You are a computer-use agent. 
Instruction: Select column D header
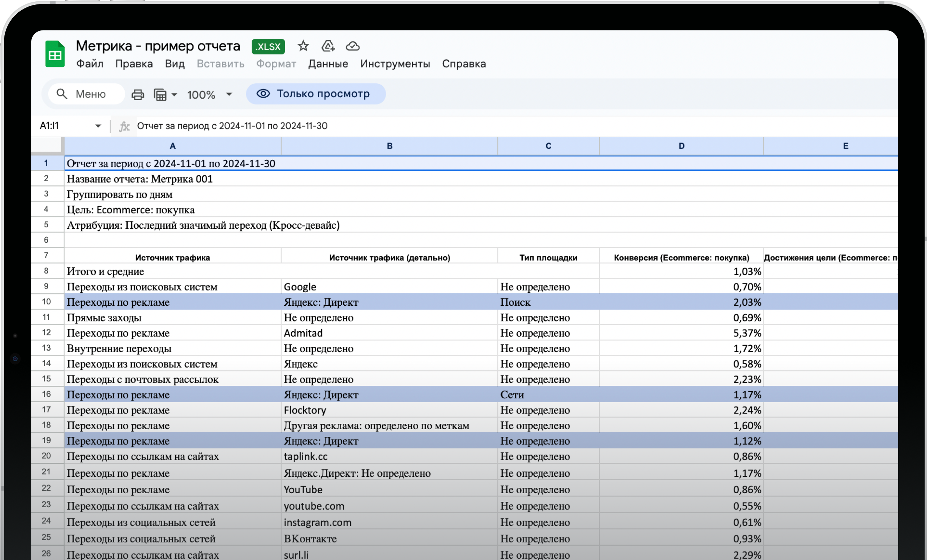[x=681, y=146]
